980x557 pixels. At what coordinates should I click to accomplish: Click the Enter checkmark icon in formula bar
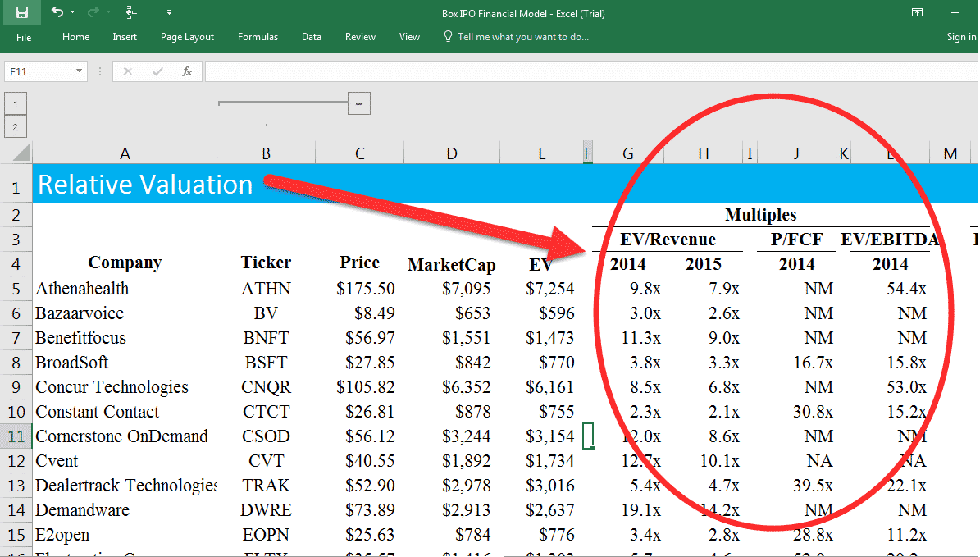coord(157,71)
